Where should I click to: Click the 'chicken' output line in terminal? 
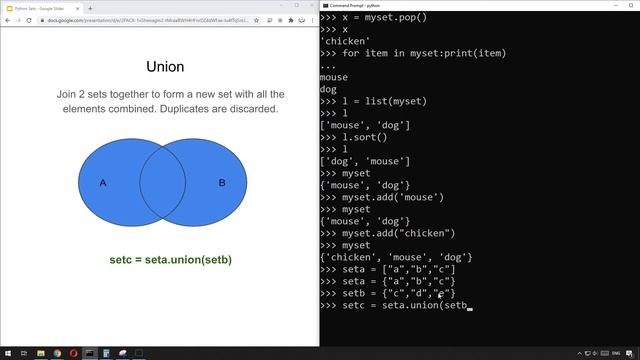(x=345, y=41)
